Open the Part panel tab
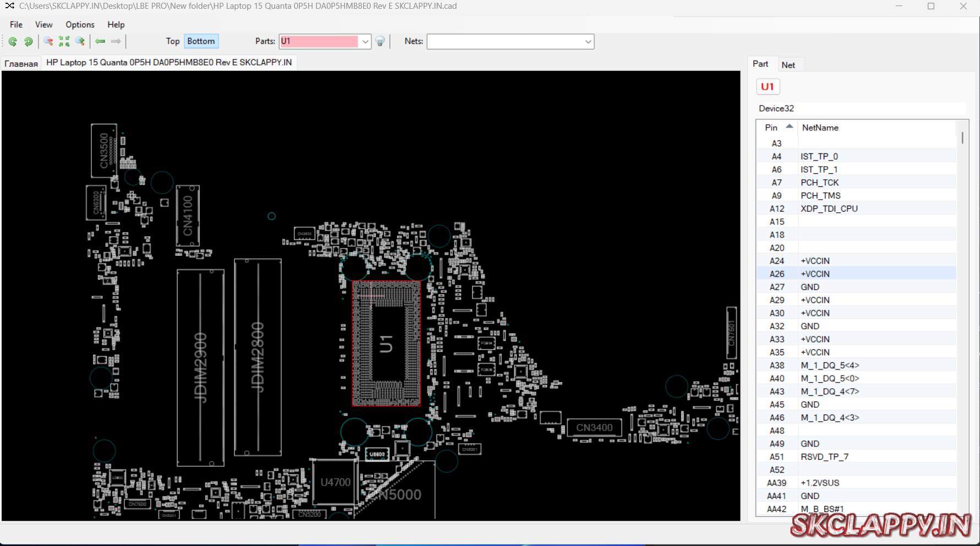Screen dimensions: 980x546 click(760, 64)
